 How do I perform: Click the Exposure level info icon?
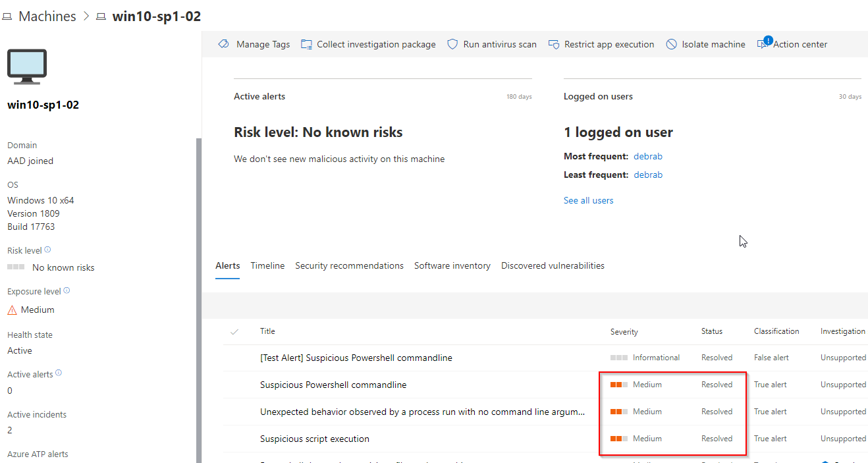[67, 291]
